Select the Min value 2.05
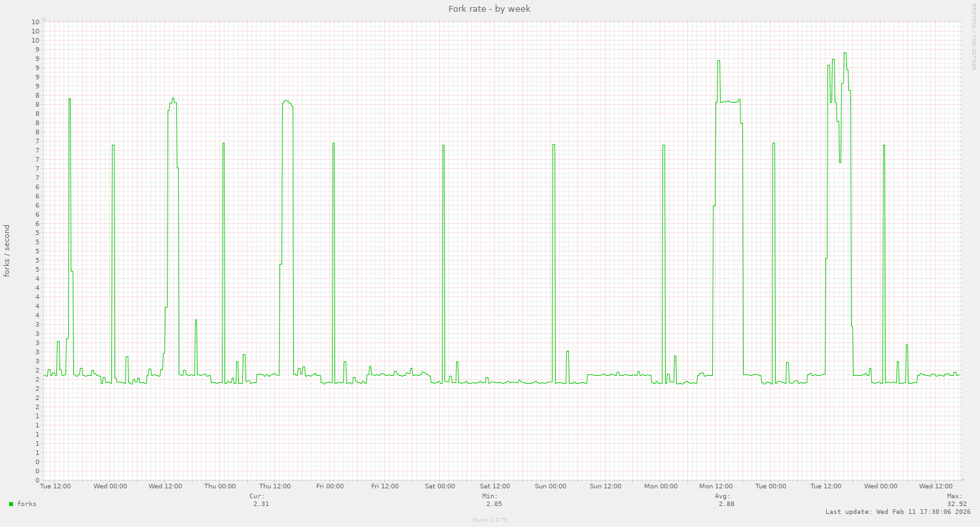Viewport: 980px width, 527px height. [494, 504]
